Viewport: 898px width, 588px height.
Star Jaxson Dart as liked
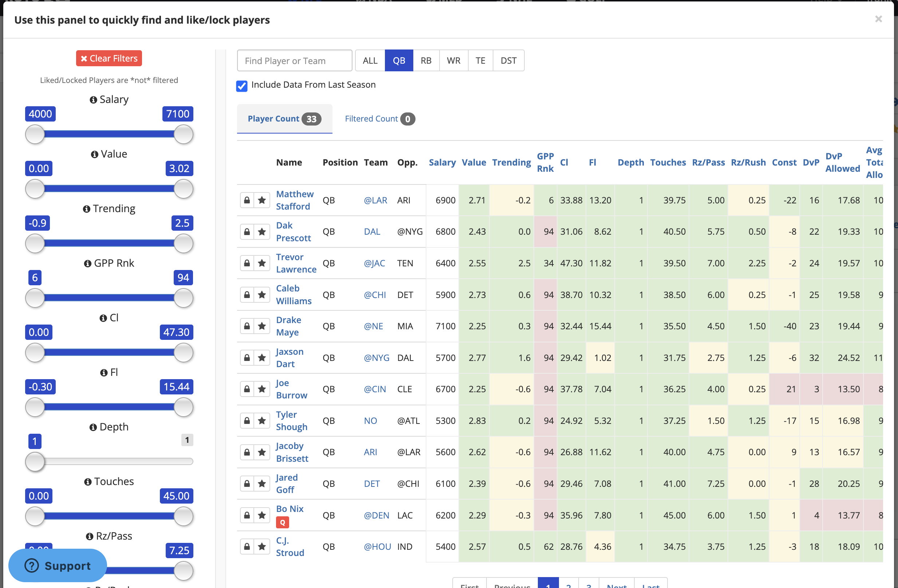pos(262,358)
